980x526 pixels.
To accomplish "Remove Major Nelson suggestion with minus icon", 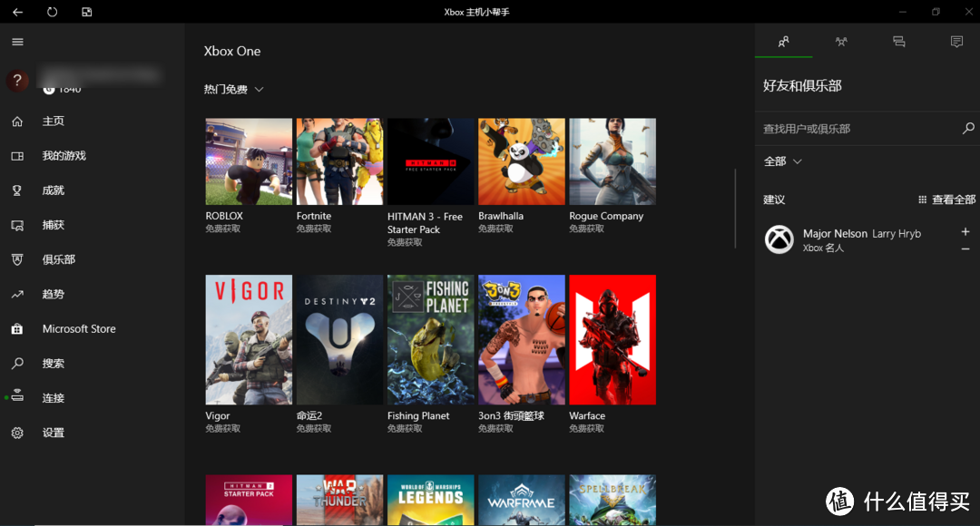I will (x=965, y=249).
